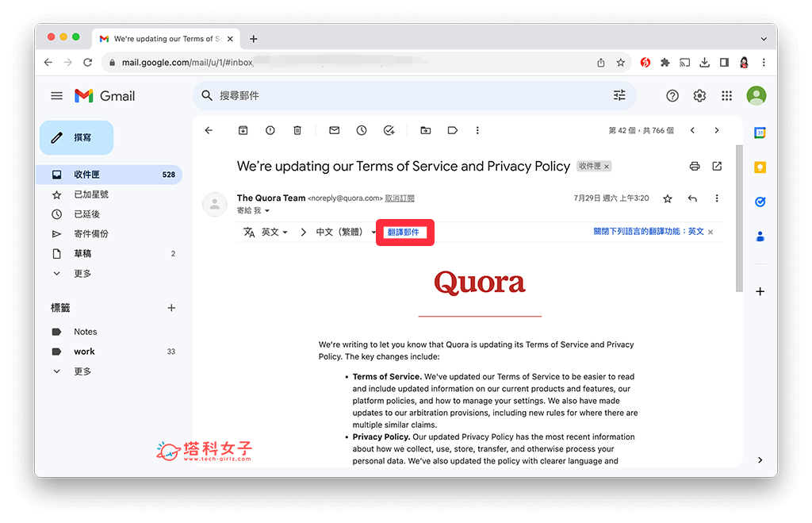Viewport: 812px width, 523px height.
Task: Open the Gmail support help icon
Action: pos(672,96)
